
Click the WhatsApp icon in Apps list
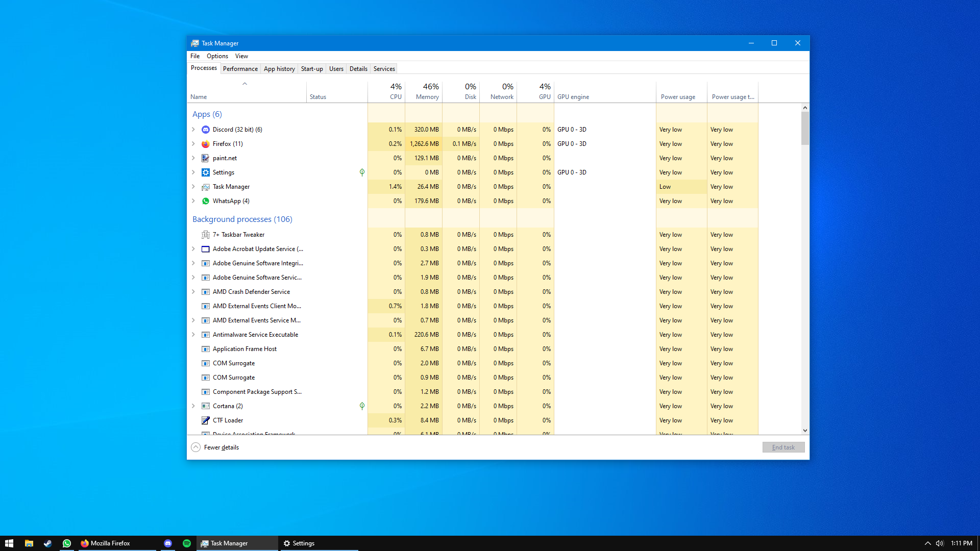coord(206,201)
